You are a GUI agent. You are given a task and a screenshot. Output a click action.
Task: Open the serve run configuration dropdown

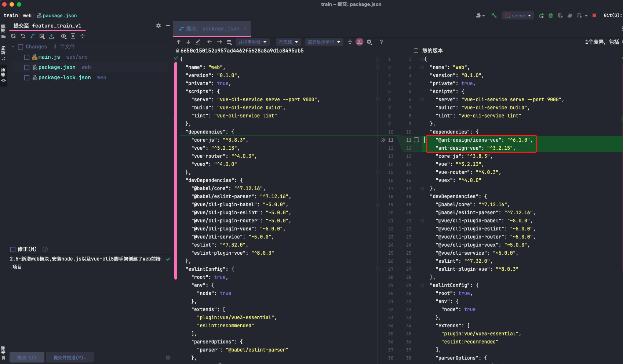(x=518, y=15)
